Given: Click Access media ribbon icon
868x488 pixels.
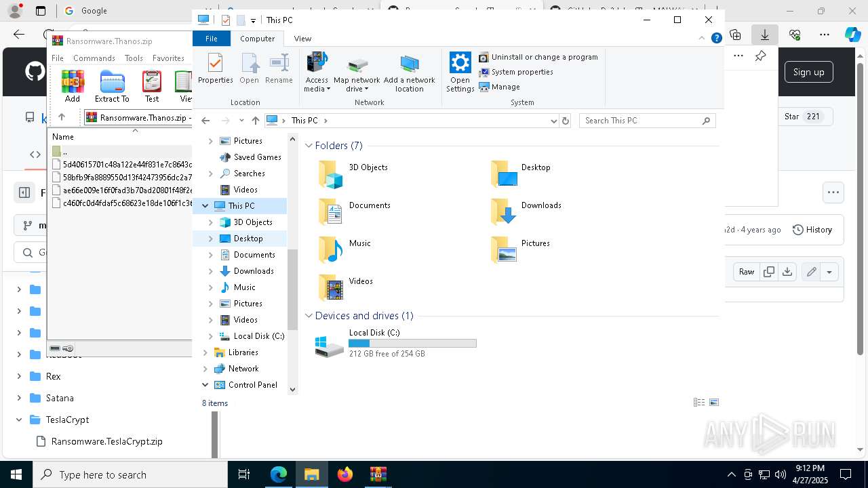Looking at the screenshot, I should click(317, 72).
